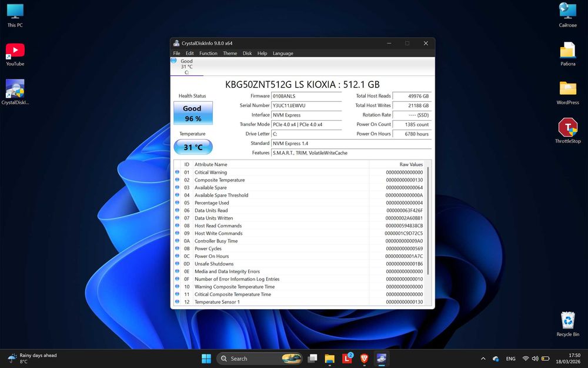Select Media and Data Integrity Errors row
Image resolution: width=588 pixels, height=368 pixels.
pos(300,271)
